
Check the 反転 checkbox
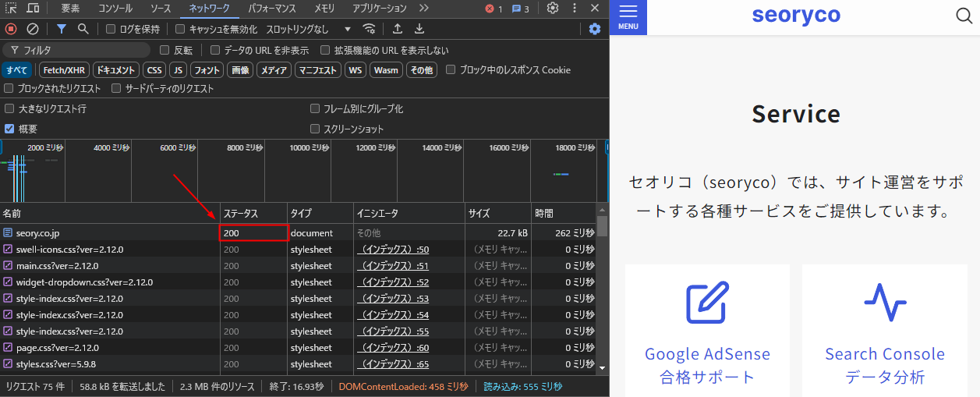(x=165, y=50)
